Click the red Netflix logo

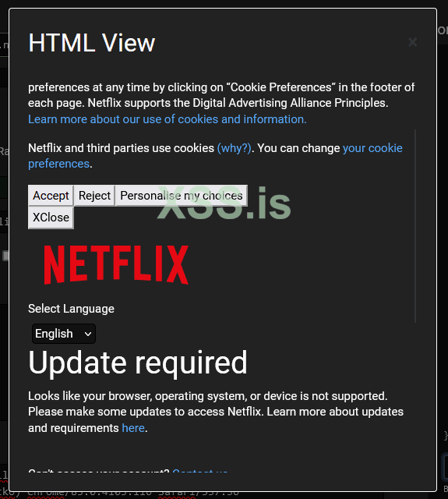coord(116,264)
